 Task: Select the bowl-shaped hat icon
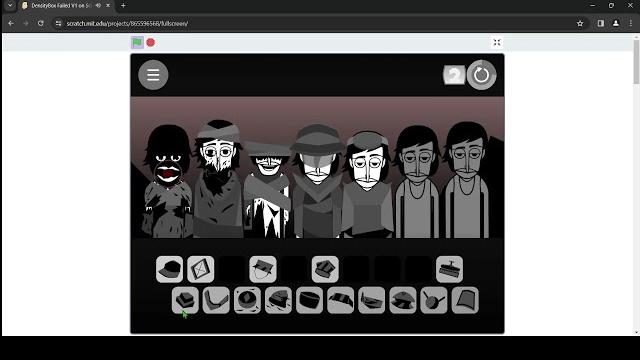(309, 300)
